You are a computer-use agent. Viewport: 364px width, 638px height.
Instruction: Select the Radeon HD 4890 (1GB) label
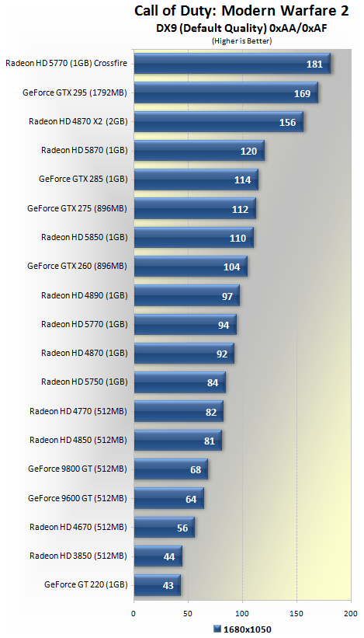click(x=85, y=295)
